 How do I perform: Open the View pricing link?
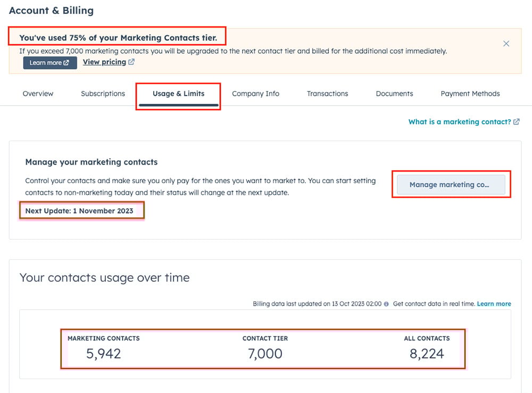104,62
